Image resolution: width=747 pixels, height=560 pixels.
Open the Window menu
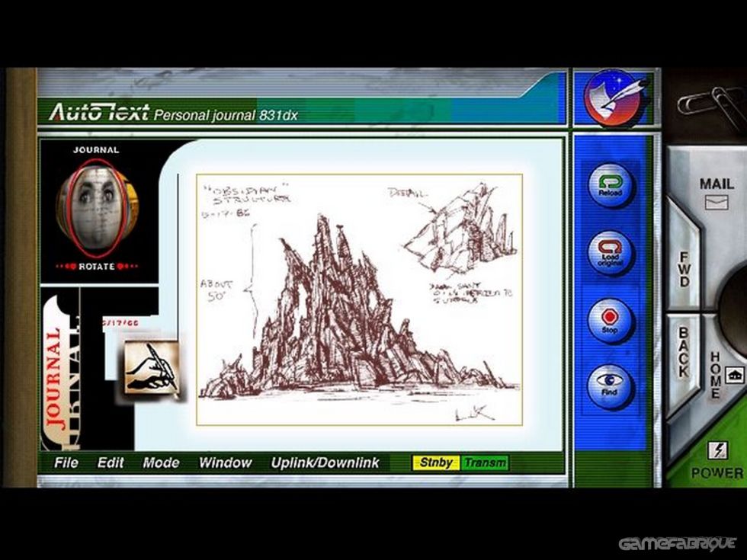224,462
